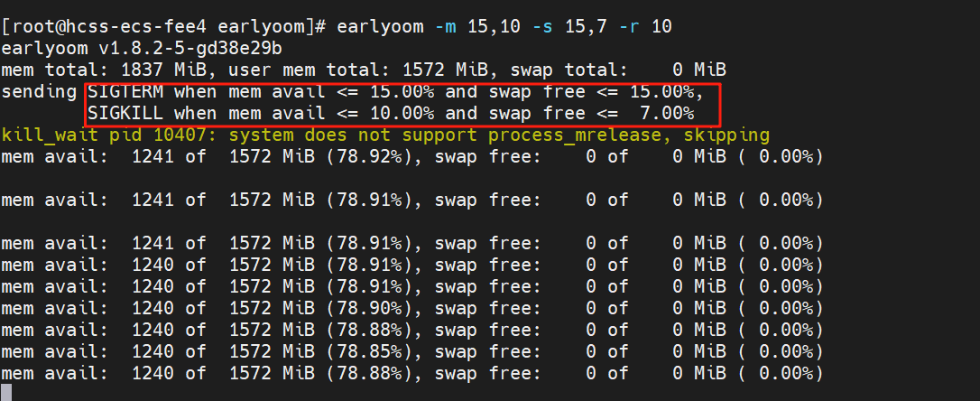Click the 78.90% memory available value
This screenshot has height=401, width=980.
pos(369,308)
